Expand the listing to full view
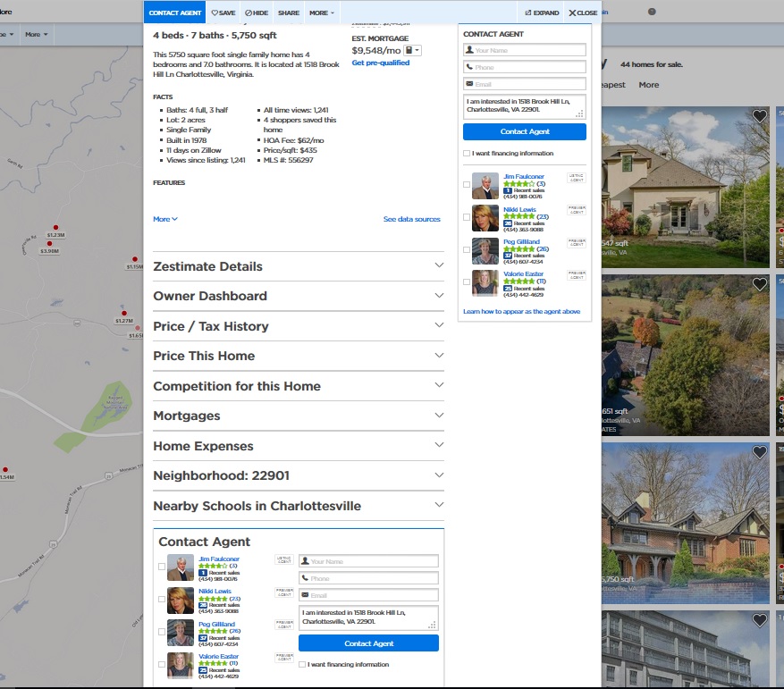 pyautogui.click(x=542, y=13)
